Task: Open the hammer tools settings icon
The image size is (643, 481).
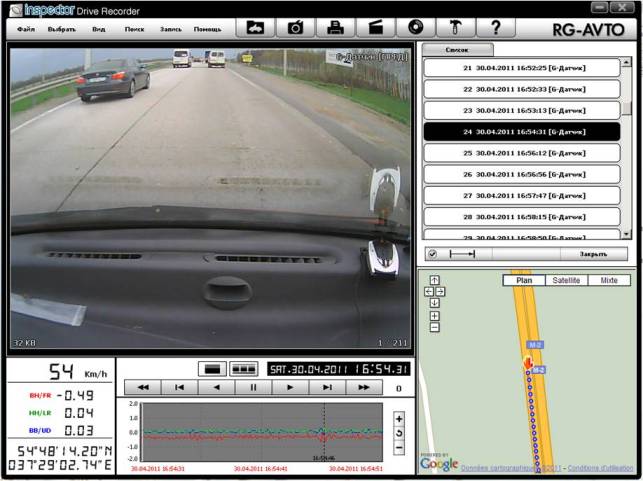Action: click(456, 28)
